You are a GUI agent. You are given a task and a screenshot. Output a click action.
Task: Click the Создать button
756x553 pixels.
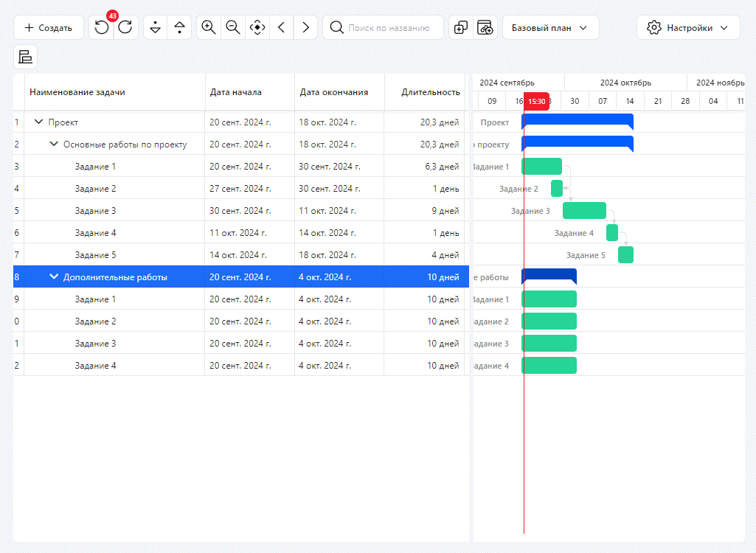coord(48,27)
